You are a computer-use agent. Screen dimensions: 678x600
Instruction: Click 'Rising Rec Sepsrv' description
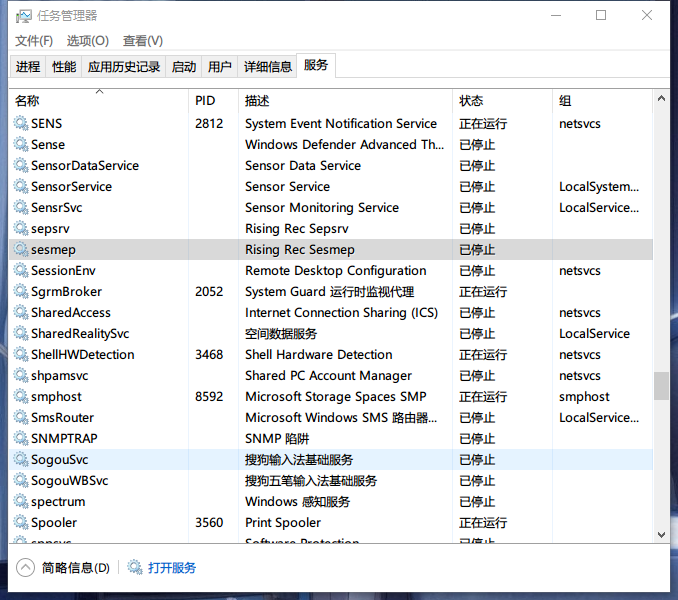[297, 228]
